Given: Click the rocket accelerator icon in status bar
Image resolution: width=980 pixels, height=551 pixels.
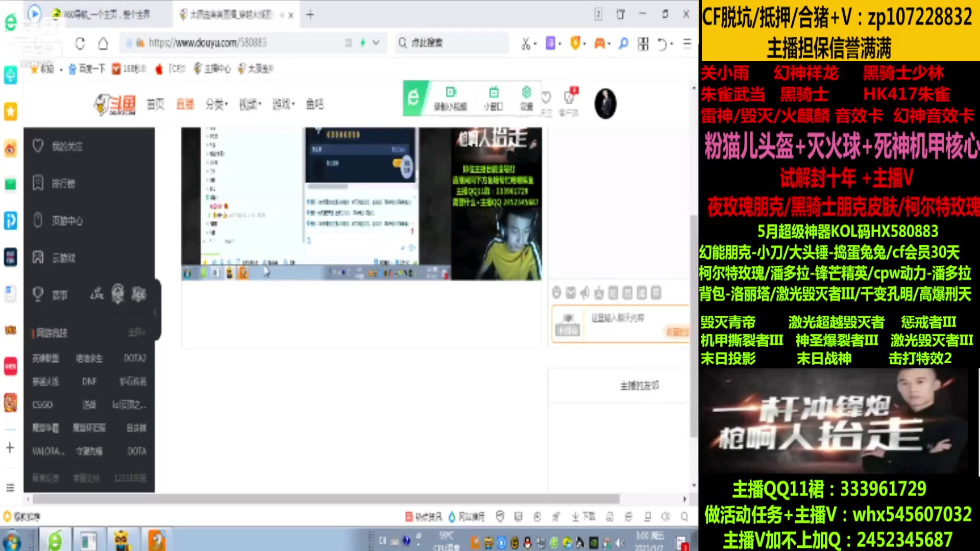Looking at the screenshot, I should [556, 517].
